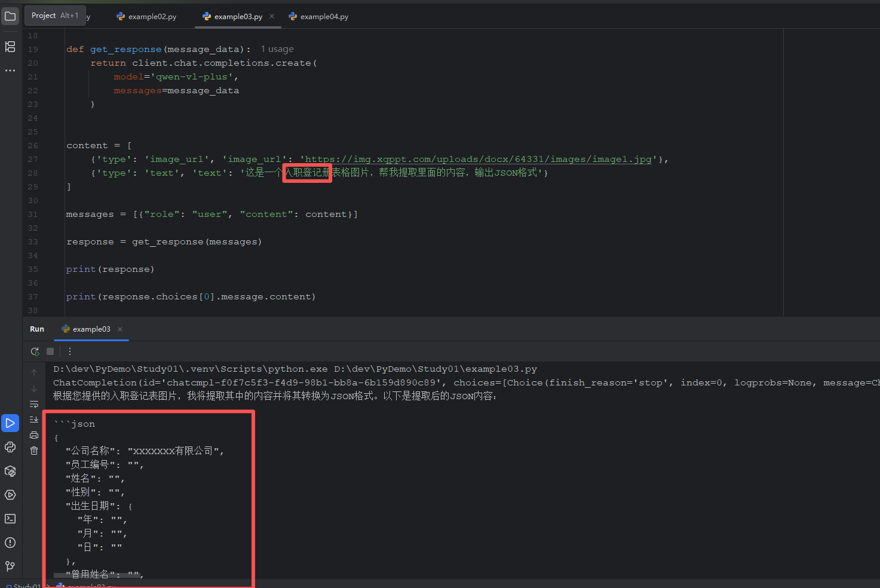The image size is (880, 588).
Task: Show more tool windows via the three-dots icon
Action: [x=10, y=71]
